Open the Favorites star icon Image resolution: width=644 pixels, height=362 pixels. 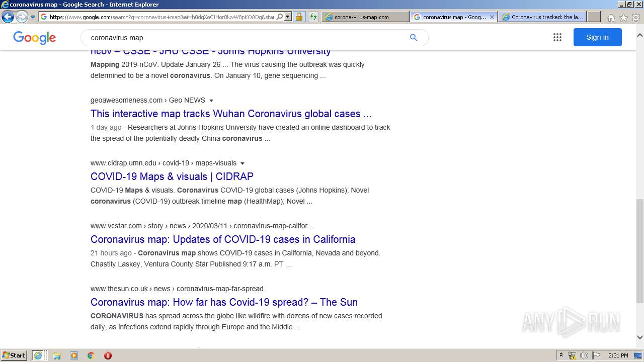(623, 17)
